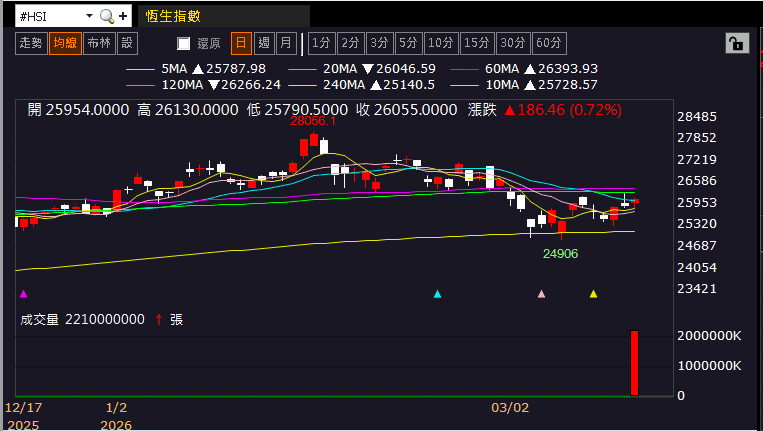Click the 03/02 date axis label

click(510, 408)
